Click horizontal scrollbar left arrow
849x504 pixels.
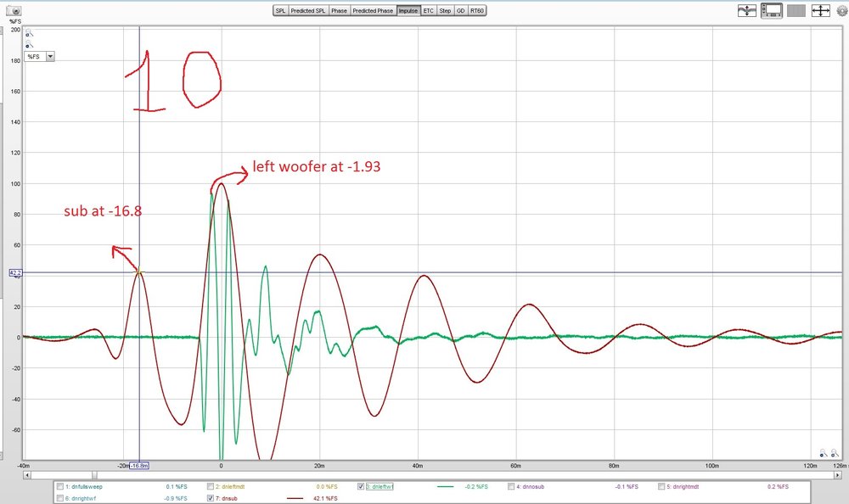pos(27,475)
